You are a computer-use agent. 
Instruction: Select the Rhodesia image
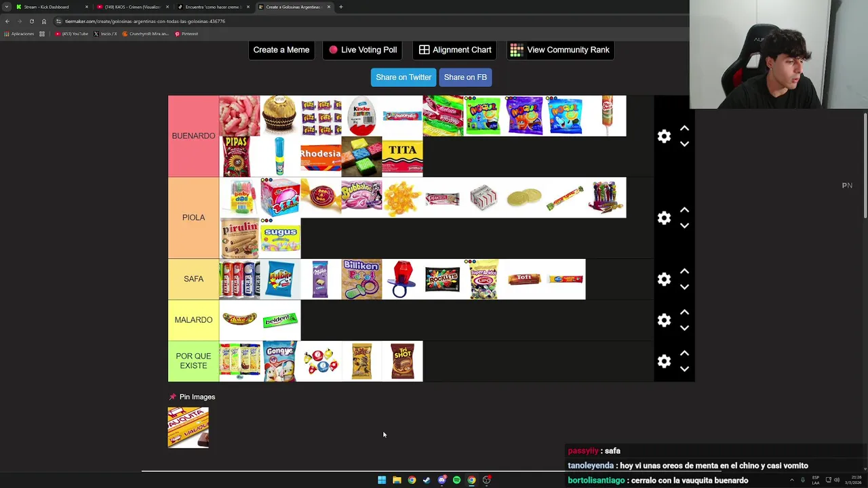pos(321,157)
